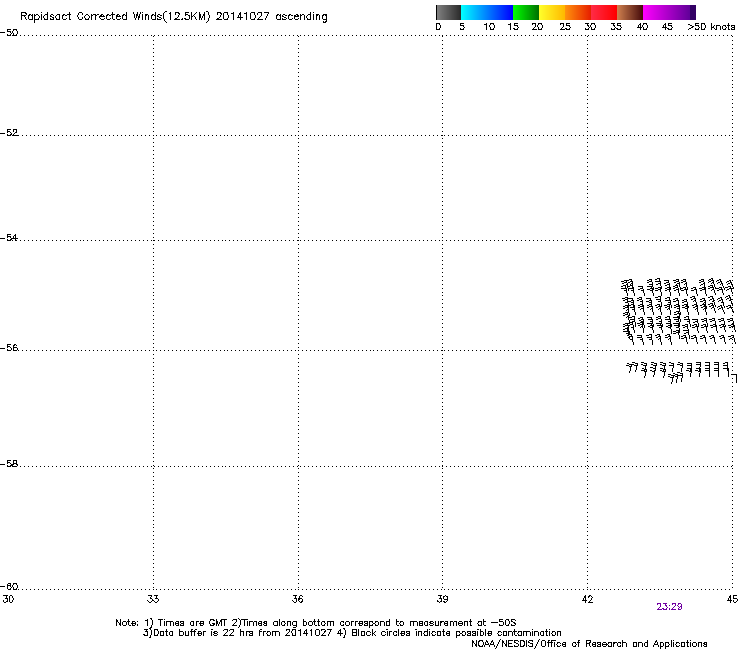Click the -52 latitude axis label

pyautogui.click(x=9, y=133)
